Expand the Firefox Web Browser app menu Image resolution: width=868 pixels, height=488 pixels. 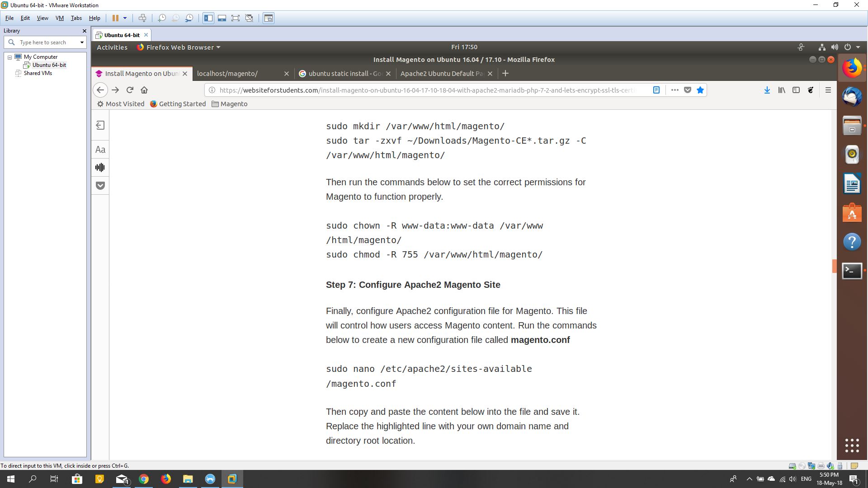(179, 47)
